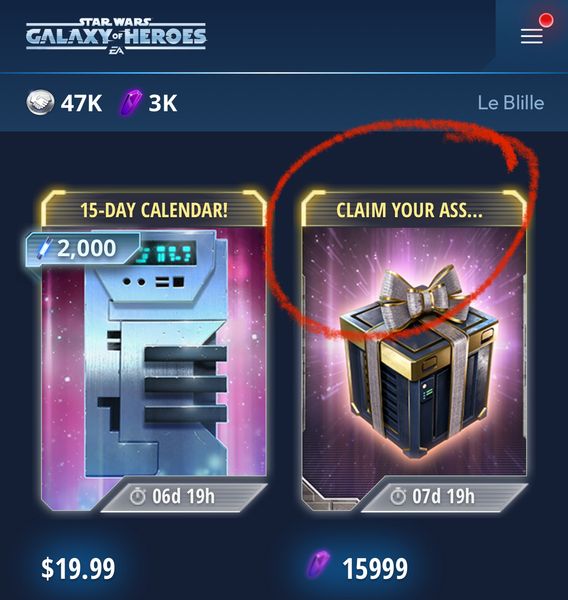Tap the red notification dot

546,20
